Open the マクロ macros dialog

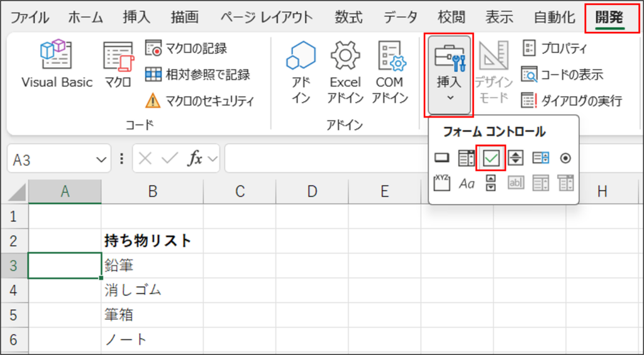tap(118, 64)
